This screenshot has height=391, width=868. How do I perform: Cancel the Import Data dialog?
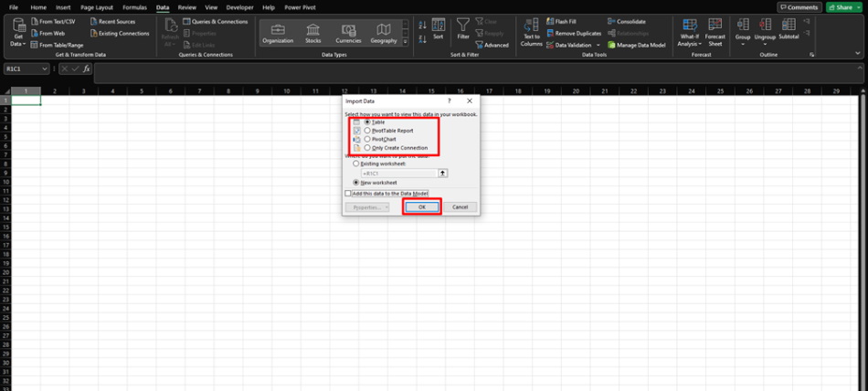pos(460,206)
